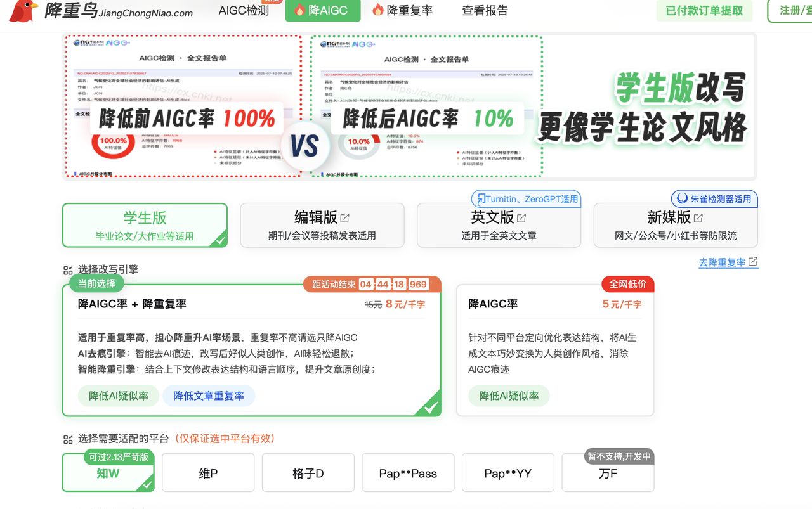Screen dimensions: 812x509
Task: Click the flame icon on 降AIGC nav item
Action: click(x=298, y=11)
